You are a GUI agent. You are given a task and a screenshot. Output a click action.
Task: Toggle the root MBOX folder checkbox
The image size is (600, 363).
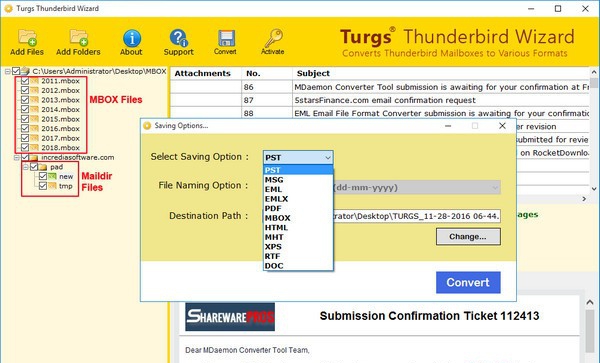pyautogui.click(x=16, y=71)
